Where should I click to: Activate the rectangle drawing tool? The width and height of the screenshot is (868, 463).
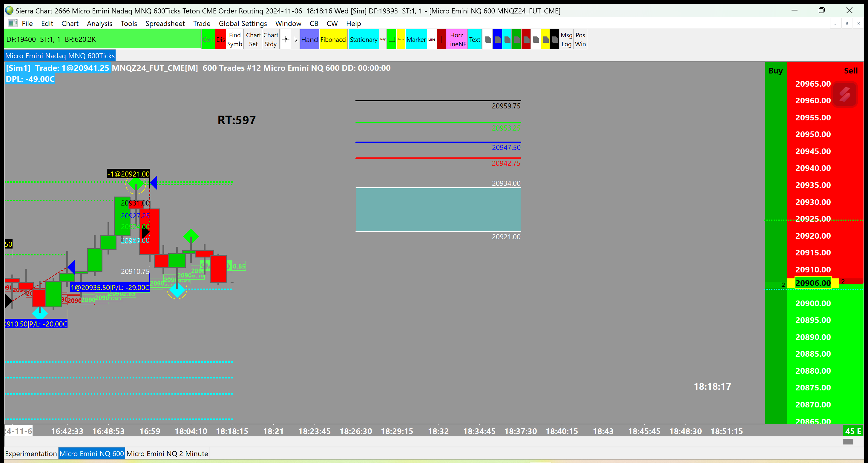(x=392, y=39)
